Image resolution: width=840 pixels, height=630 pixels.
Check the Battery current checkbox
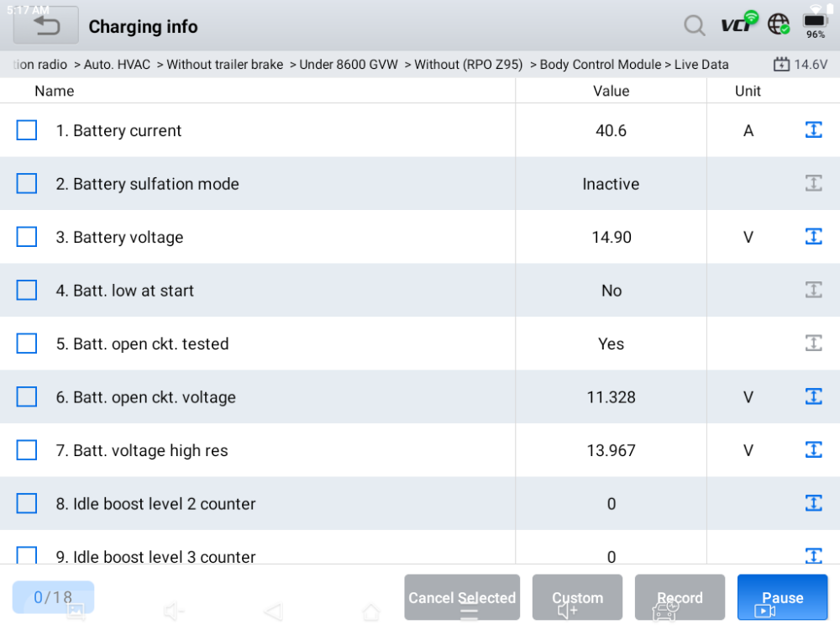pos(27,130)
